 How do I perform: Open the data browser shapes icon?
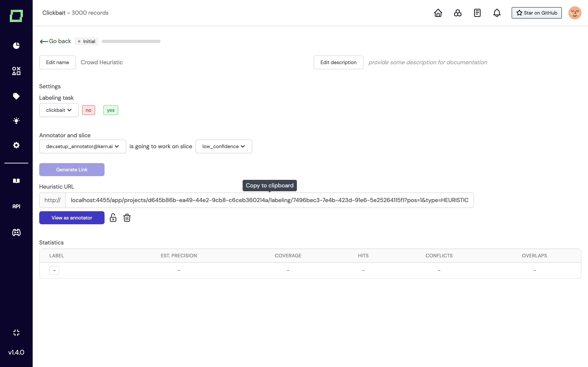[x=16, y=71]
